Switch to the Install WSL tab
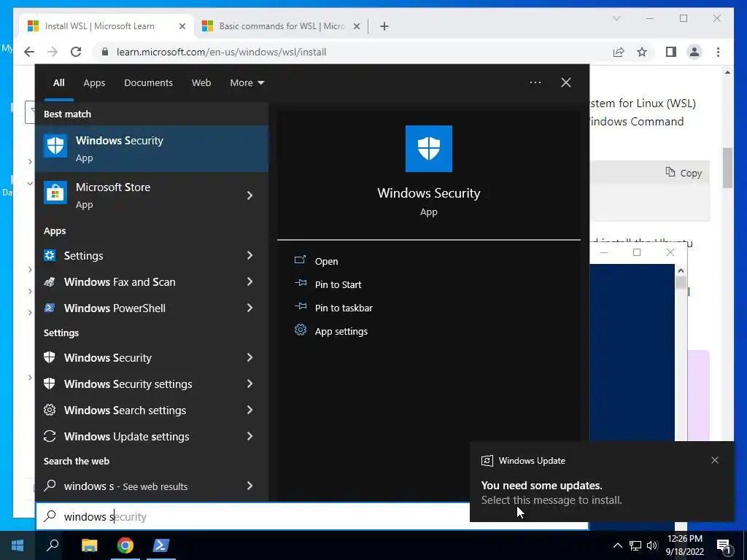The image size is (747, 560). point(100,26)
